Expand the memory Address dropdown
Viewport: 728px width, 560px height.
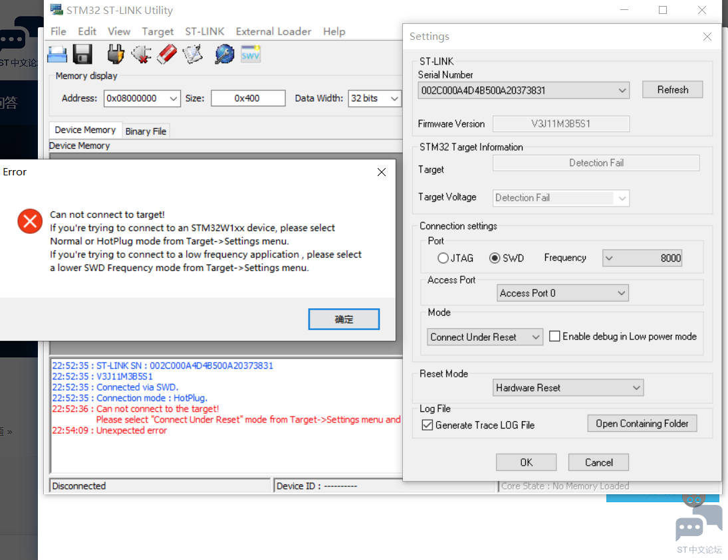tap(173, 98)
